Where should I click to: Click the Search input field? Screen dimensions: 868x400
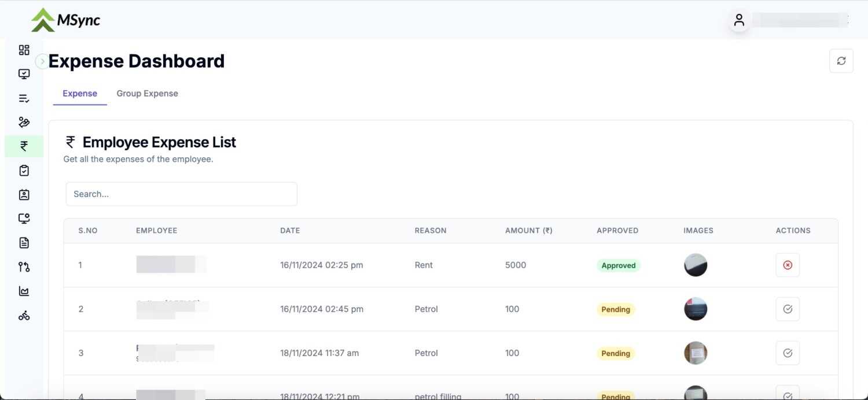[181, 194]
